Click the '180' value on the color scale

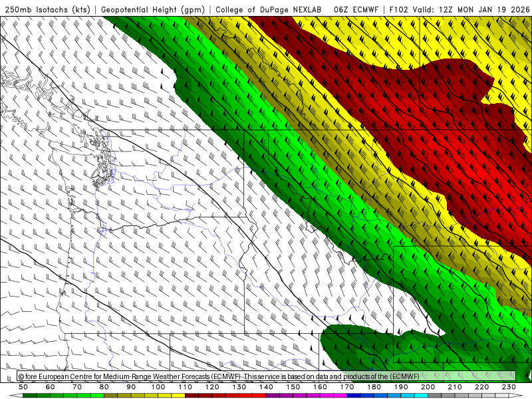pyautogui.click(x=374, y=387)
